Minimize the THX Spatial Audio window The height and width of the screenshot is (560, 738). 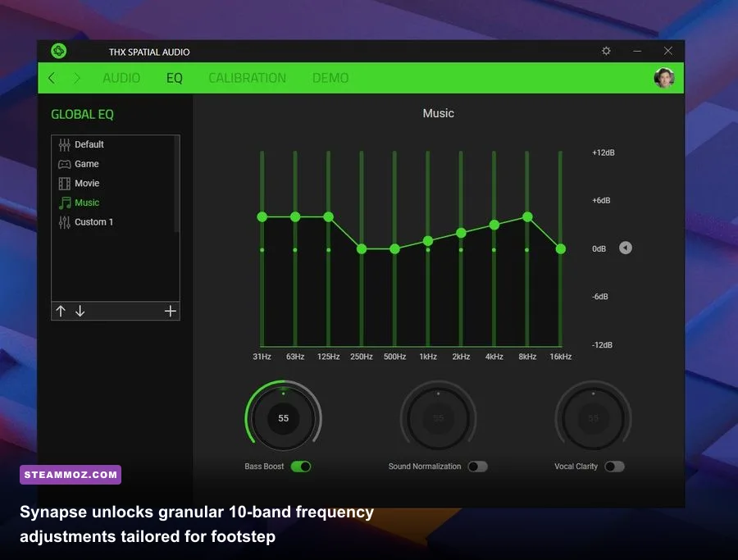(x=637, y=51)
